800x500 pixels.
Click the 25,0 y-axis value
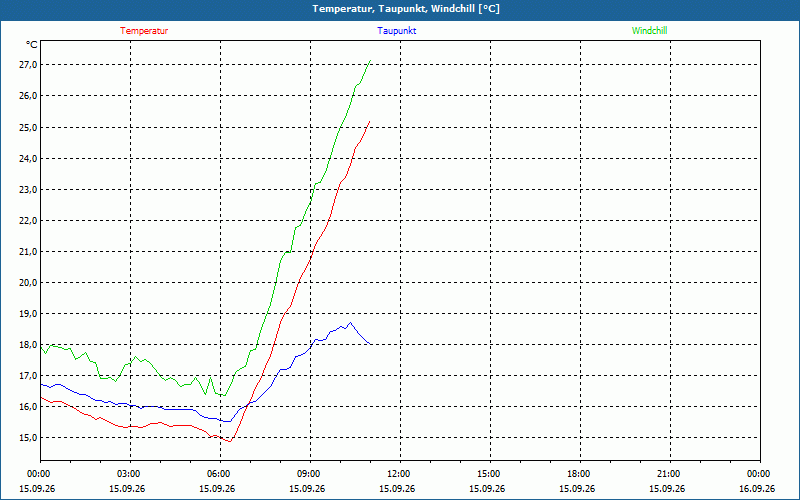[27, 127]
